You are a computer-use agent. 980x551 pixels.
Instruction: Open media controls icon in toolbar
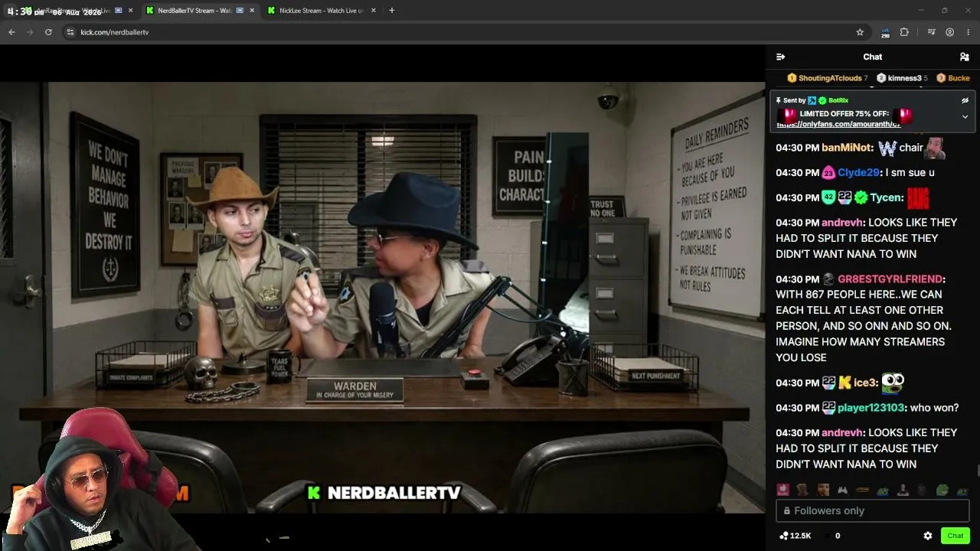[931, 32]
